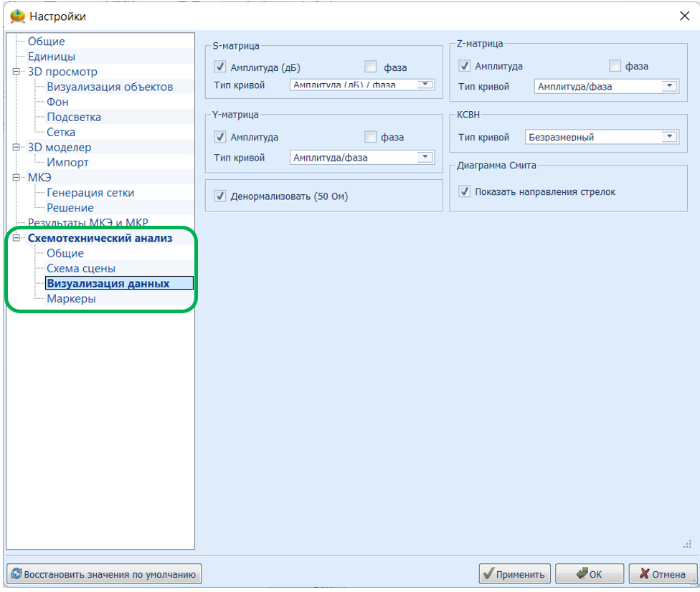Click the Настройки app icon in title bar
Image resolution: width=700 pixels, height=592 pixels.
point(17,16)
